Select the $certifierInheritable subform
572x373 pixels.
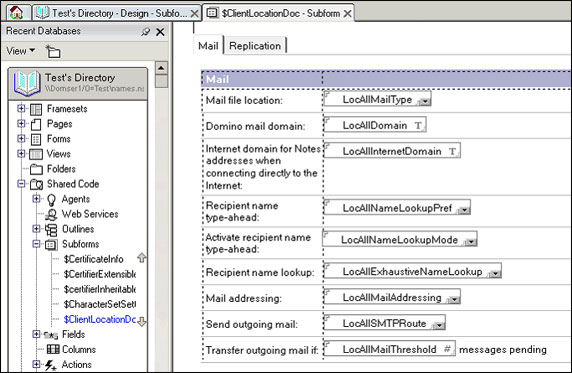[x=100, y=289]
